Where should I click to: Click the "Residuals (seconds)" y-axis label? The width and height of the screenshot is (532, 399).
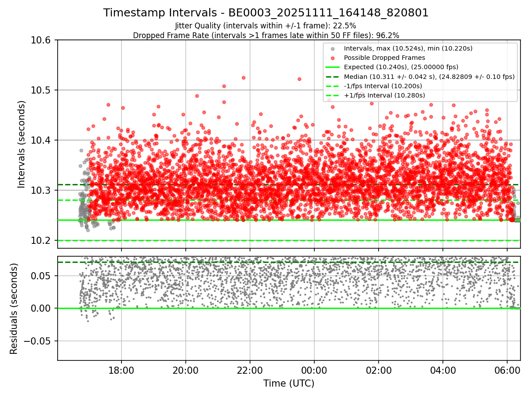coord(14,309)
